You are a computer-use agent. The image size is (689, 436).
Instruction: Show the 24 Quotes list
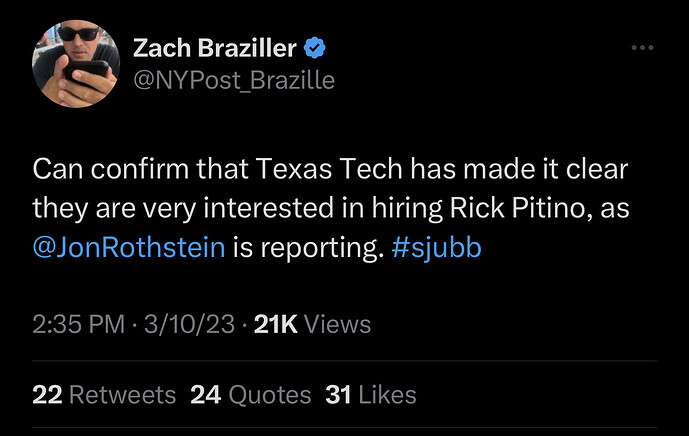pyautogui.click(x=250, y=395)
